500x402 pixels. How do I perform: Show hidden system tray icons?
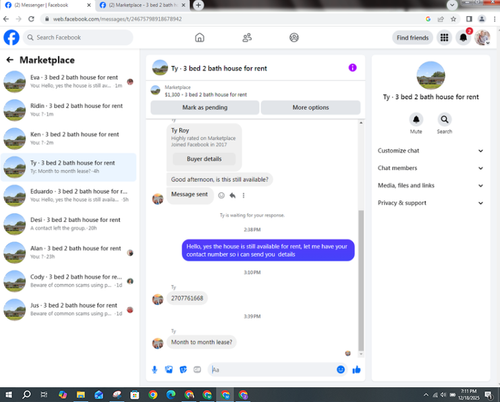point(426,395)
